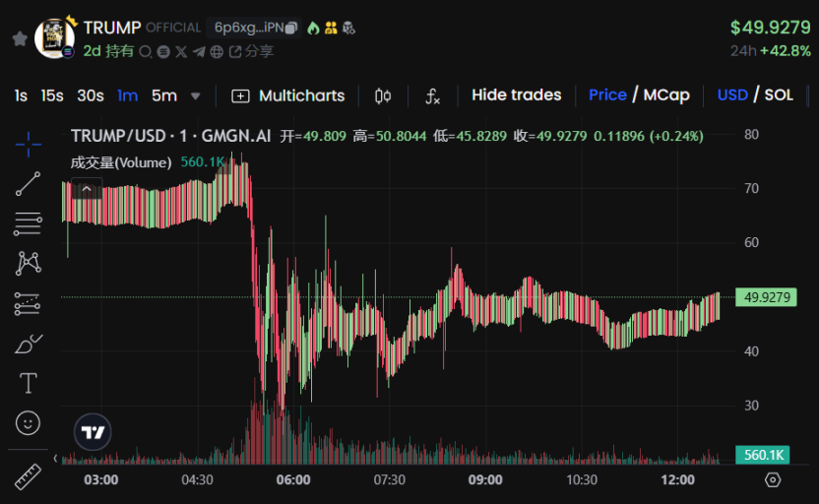Image resolution: width=819 pixels, height=504 pixels.
Task: Open the candlestick chart type selector
Action: [383, 95]
